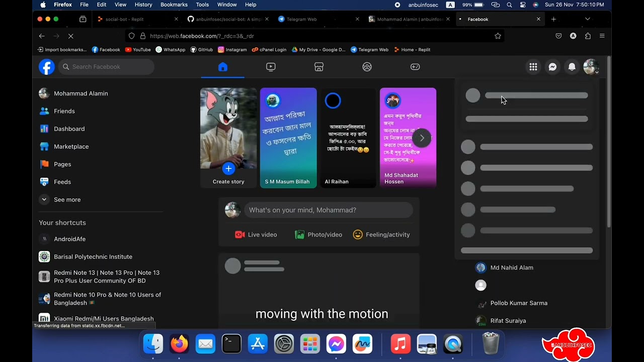Show Facebook notifications via the bell icon
644x362 pixels.
(x=572, y=67)
